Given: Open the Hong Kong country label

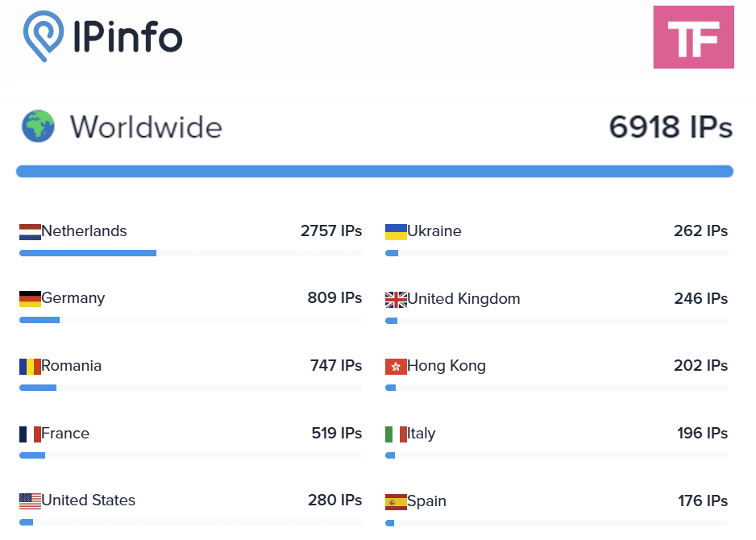Looking at the screenshot, I should coord(447,366).
